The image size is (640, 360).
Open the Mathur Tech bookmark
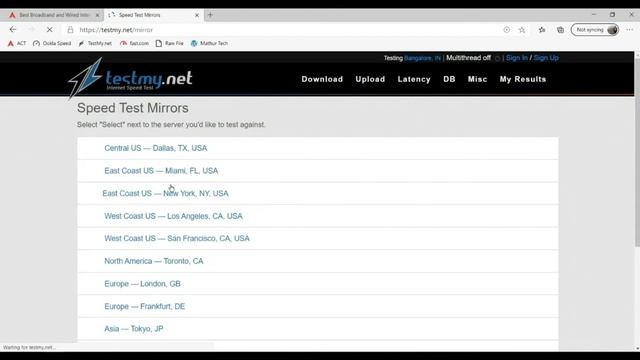tap(209, 43)
